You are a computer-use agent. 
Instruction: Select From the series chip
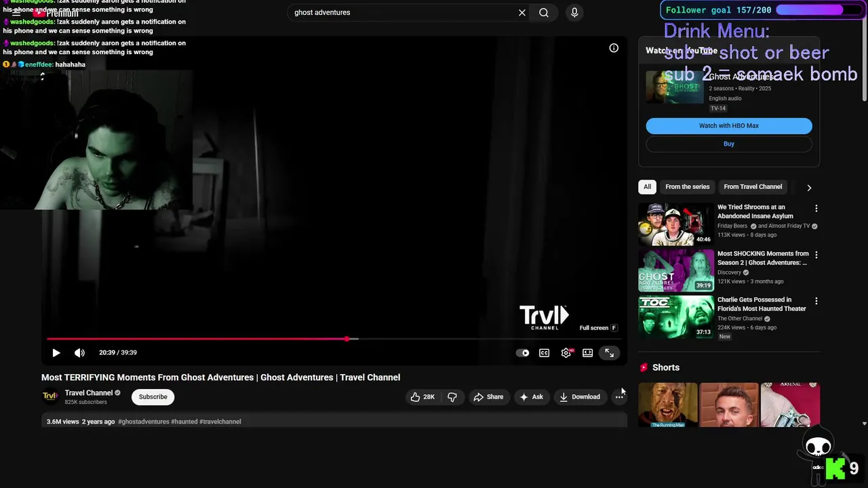point(688,187)
